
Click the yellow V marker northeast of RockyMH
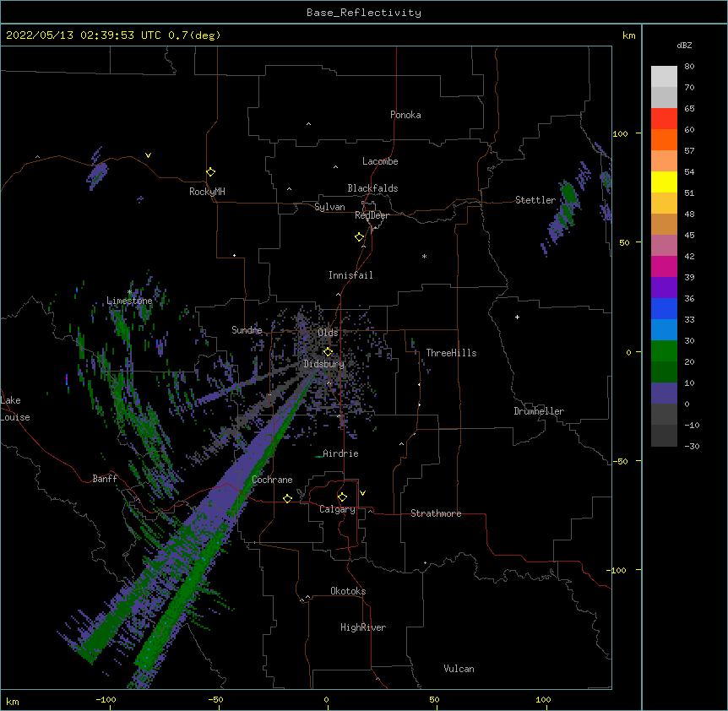(x=148, y=155)
